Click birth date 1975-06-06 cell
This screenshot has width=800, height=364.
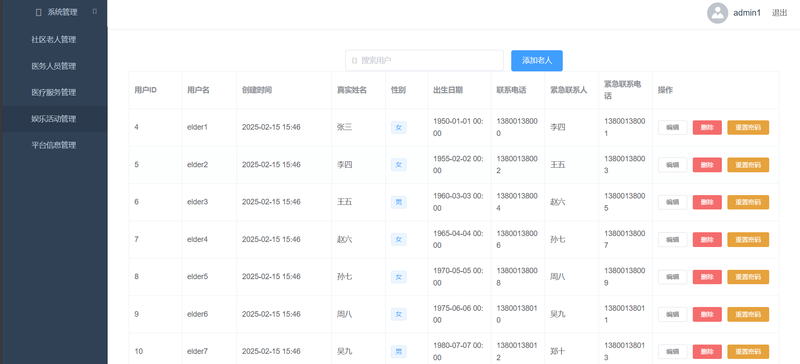[x=458, y=314]
